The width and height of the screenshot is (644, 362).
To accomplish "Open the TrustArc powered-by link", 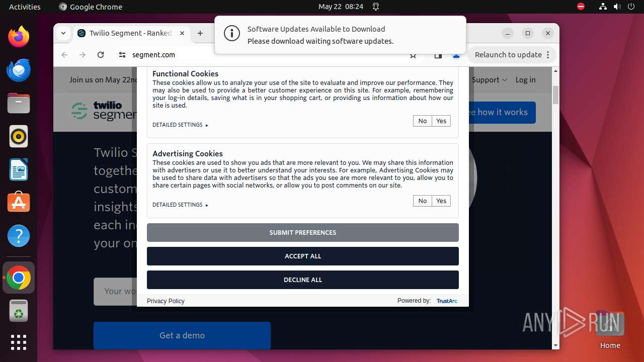I will click(x=447, y=301).
